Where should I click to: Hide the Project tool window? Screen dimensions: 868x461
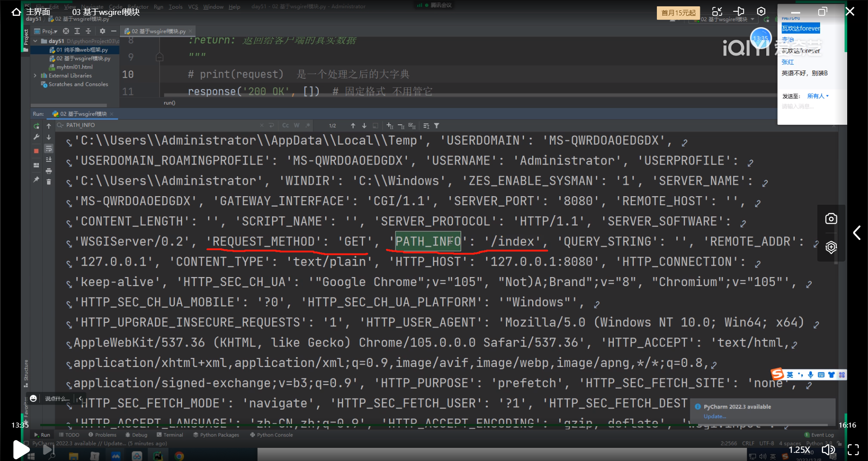113,31
